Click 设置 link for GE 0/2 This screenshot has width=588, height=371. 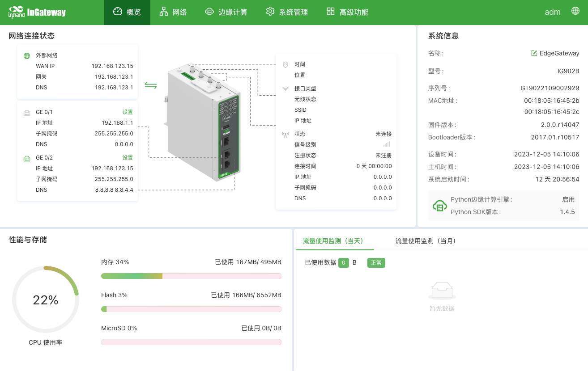(128, 158)
